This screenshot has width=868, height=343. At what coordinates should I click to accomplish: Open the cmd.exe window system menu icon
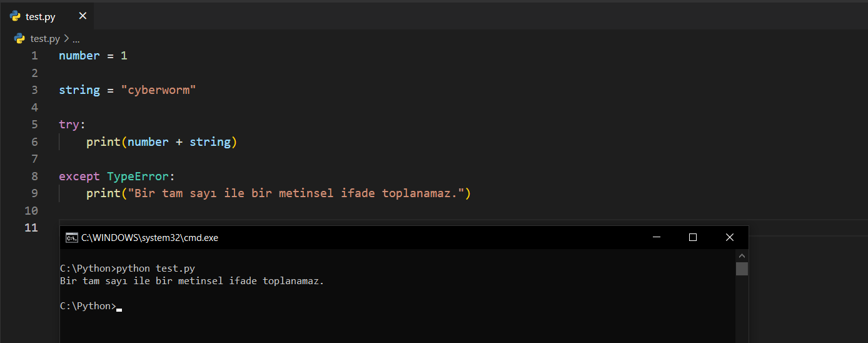pos(72,237)
